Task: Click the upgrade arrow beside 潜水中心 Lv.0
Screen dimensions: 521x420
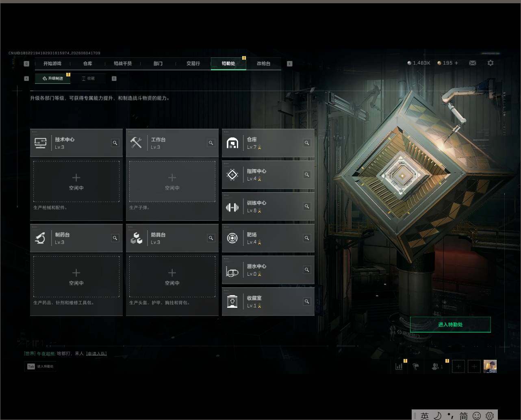Action: click(x=259, y=274)
